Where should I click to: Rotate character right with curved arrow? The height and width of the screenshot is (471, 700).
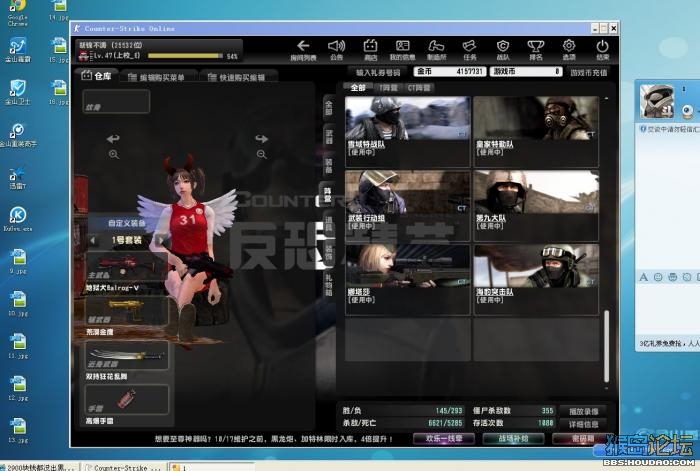pyautogui.click(x=262, y=139)
